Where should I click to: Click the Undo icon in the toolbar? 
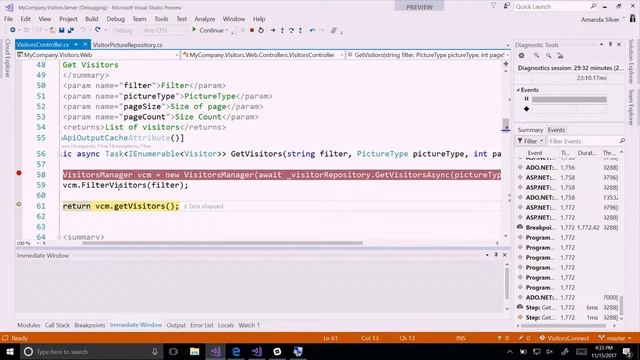(83, 30)
